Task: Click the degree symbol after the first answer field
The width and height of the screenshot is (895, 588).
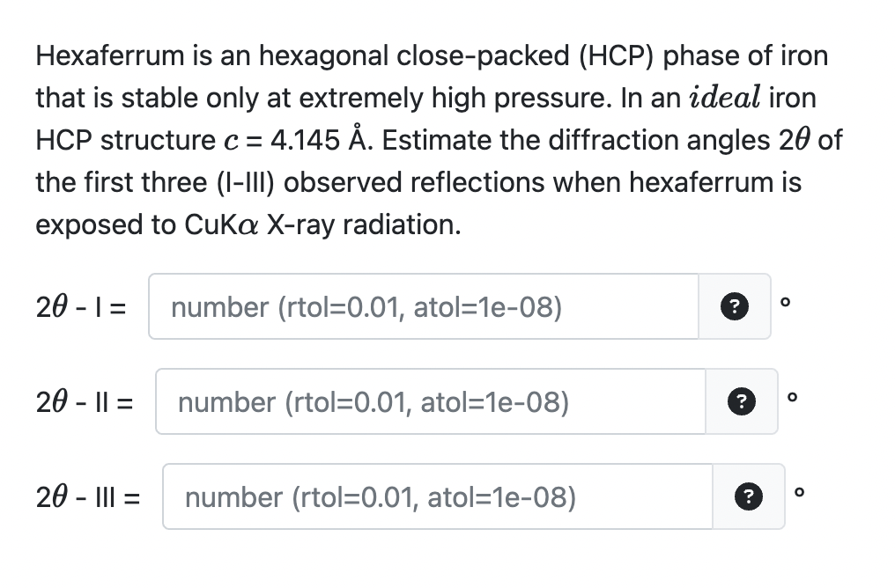Action: pos(784,300)
